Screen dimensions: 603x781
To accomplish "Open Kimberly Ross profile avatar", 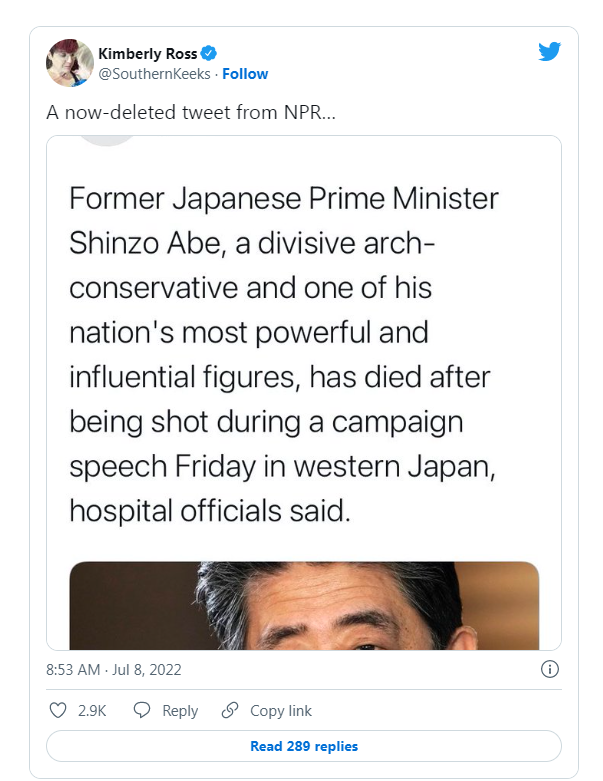I will coord(70,63).
